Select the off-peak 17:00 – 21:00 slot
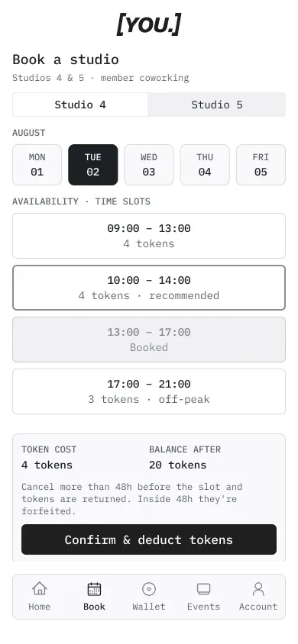The image size is (298, 644). (x=149, y=391)
